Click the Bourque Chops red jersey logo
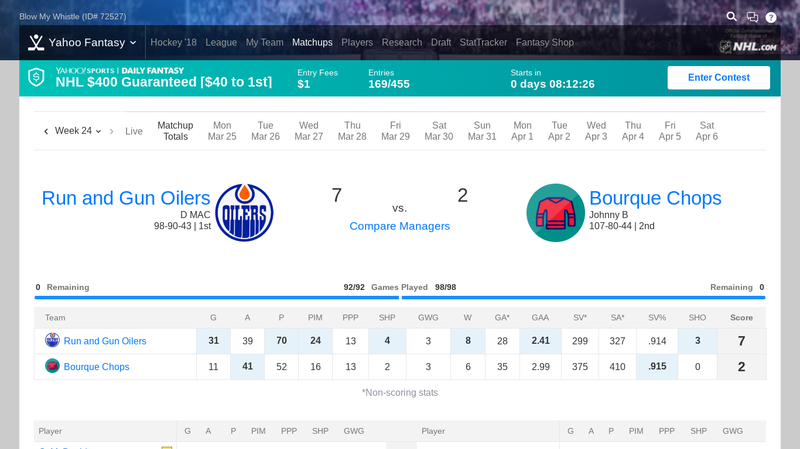The image size is (800, 449). pyautogui.click(x=555, y=212)
